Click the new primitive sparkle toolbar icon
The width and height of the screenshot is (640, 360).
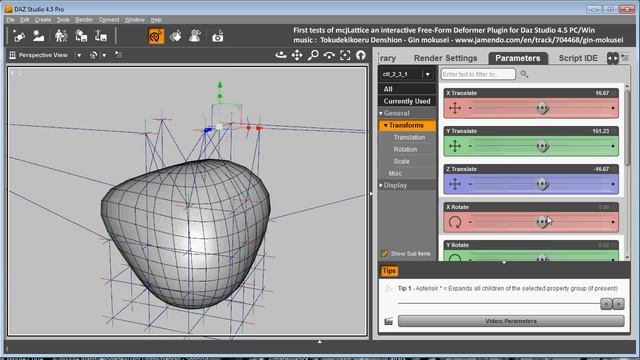point(19,36)
